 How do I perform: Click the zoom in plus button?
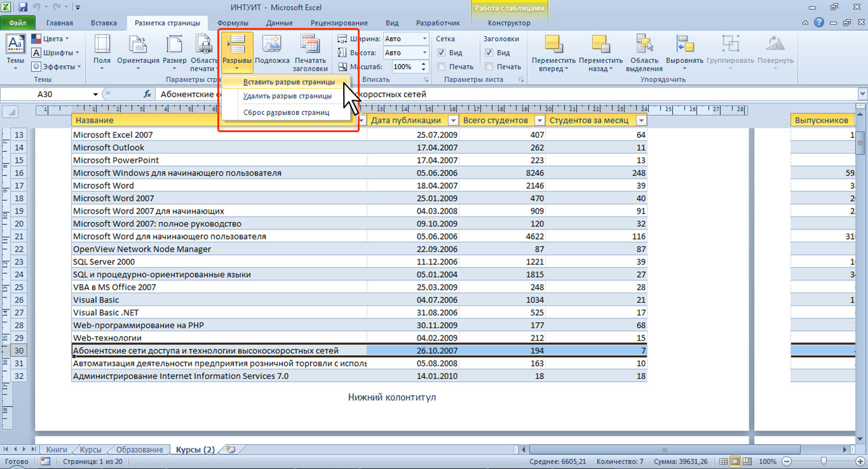pyautogui.click(x=860, y=461)
